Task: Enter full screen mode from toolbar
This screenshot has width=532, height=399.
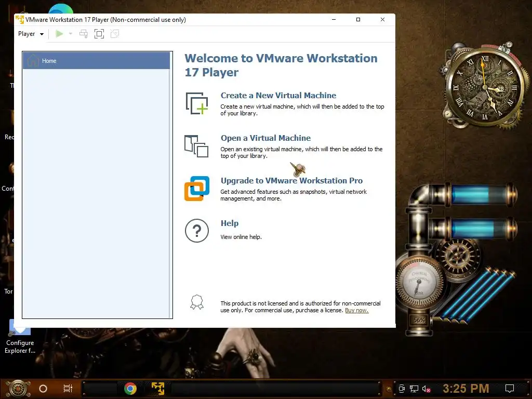Action: (99, 34)
